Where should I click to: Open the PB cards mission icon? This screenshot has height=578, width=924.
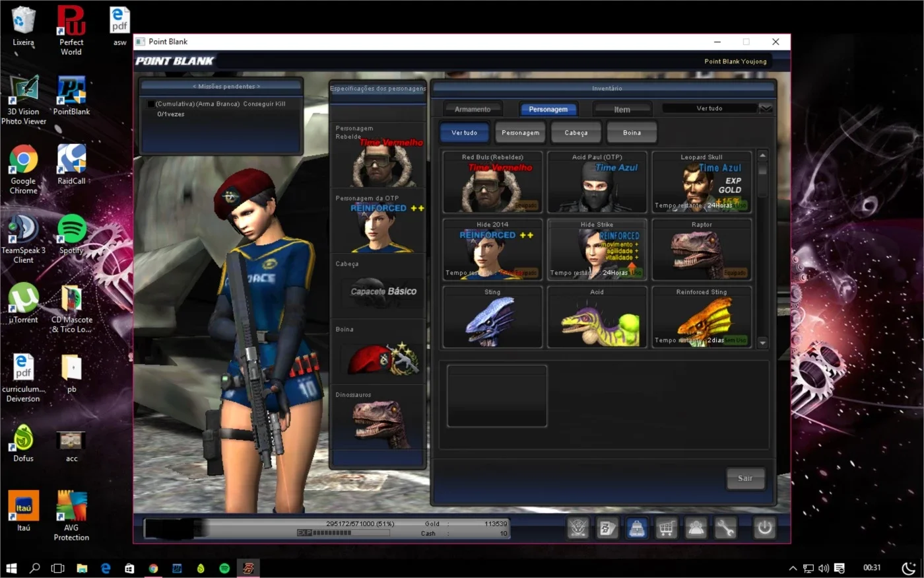(x=607, y=528)
